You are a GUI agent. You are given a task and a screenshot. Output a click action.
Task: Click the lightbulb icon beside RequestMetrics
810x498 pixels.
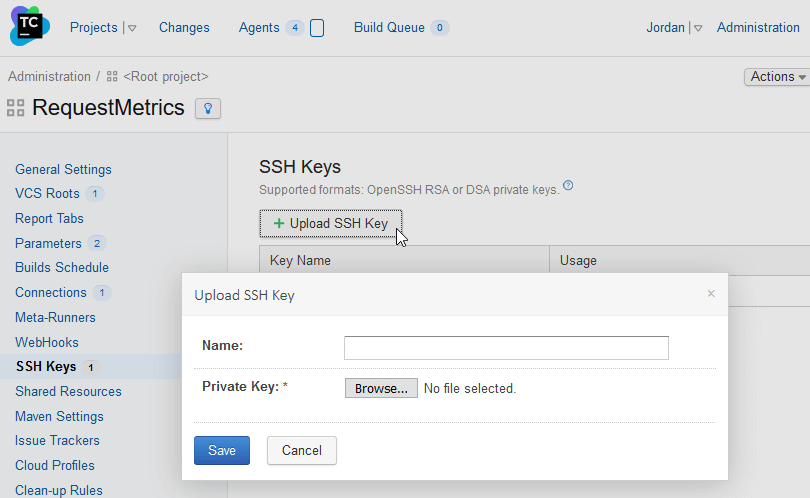click(x=208, y=108)
